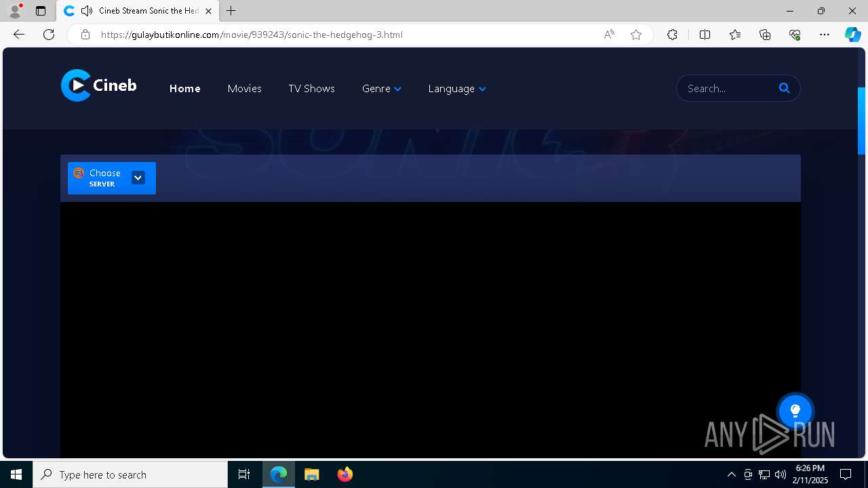
Task: Open the TV Shows menu item
Action: click(x=311, y=89)
